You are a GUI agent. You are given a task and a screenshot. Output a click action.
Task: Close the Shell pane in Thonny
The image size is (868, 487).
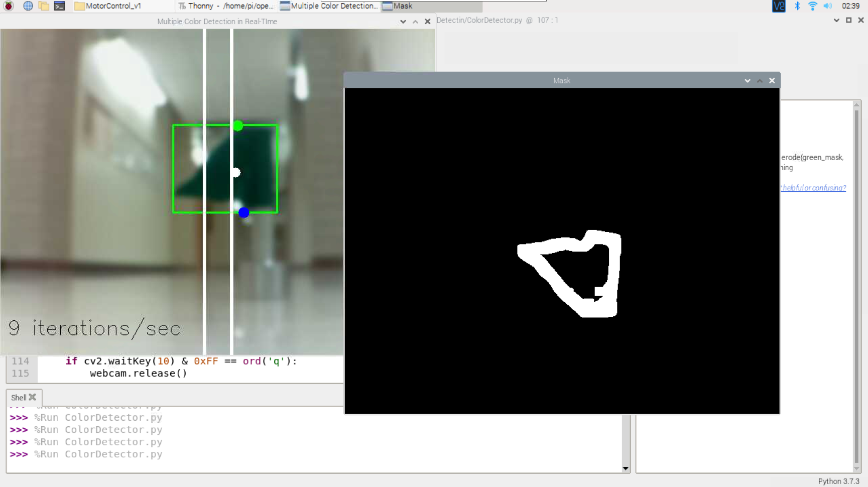33,397
